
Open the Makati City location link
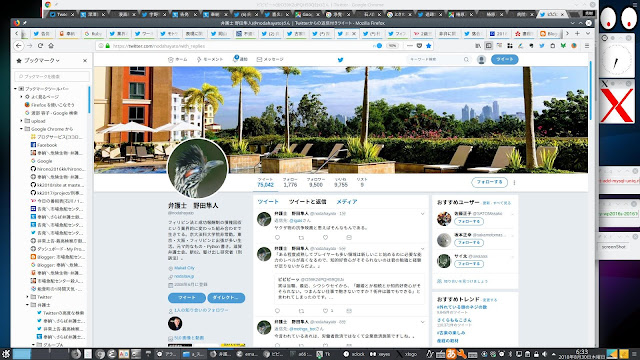coord(184,268)
